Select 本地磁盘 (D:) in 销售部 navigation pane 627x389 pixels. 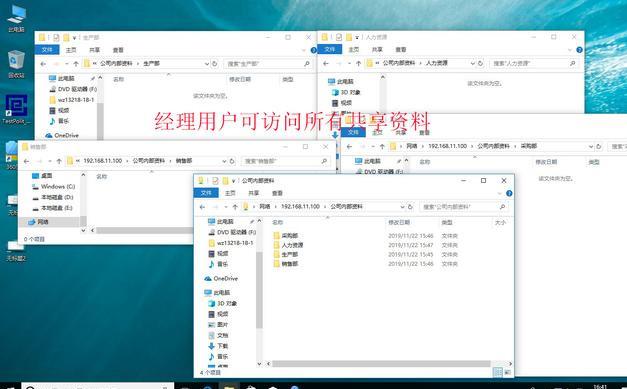point(53,197)
